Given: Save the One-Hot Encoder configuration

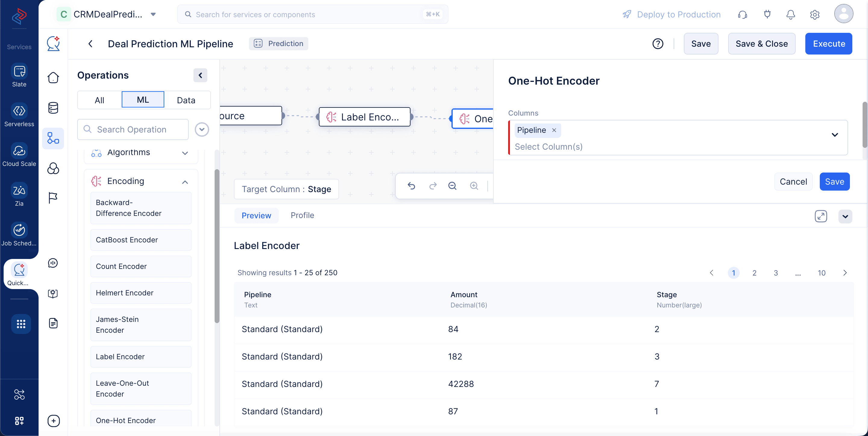Looking at the screenshot, I should click(x=835, y=182).
